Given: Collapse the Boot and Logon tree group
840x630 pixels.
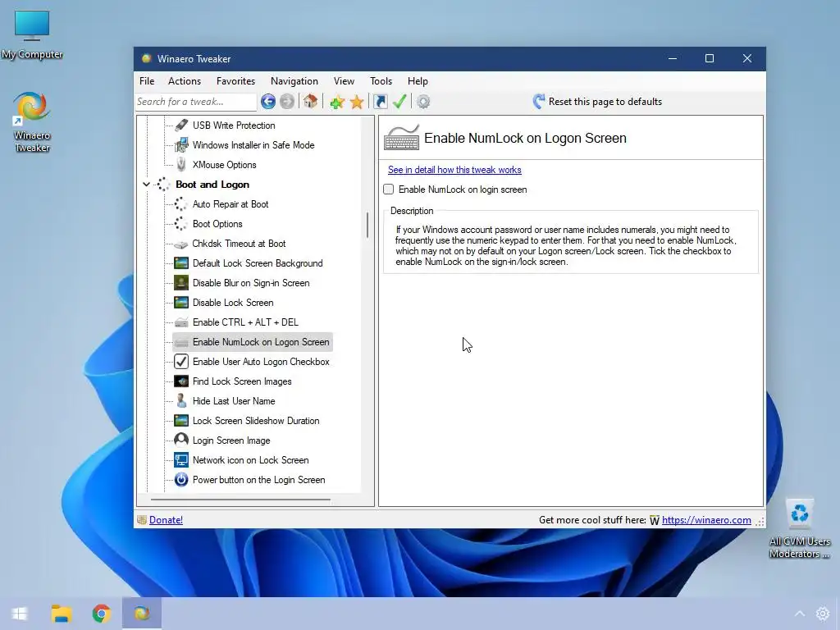Looking at the screenshot, I should (146, 185).
